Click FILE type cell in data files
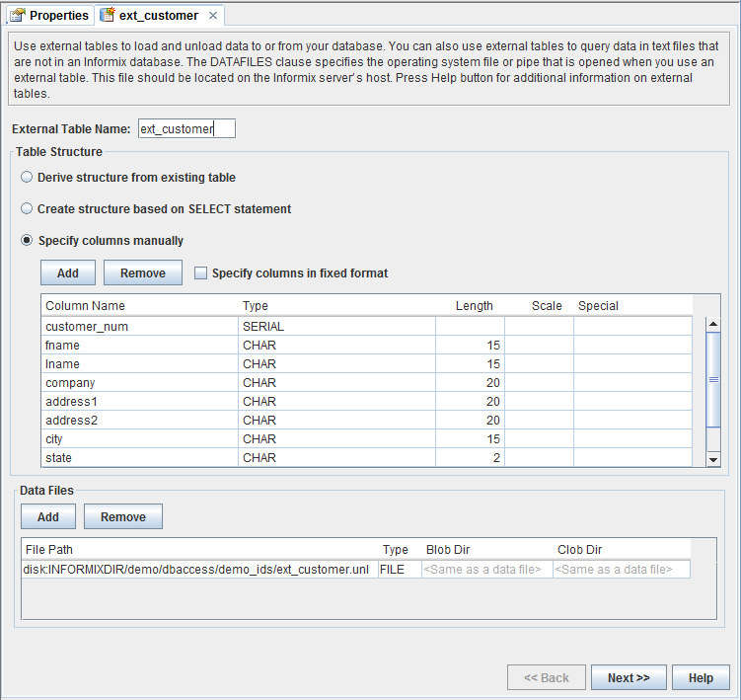Image resolution: width=741 pixels, height=700 pixels. [399, 570]
